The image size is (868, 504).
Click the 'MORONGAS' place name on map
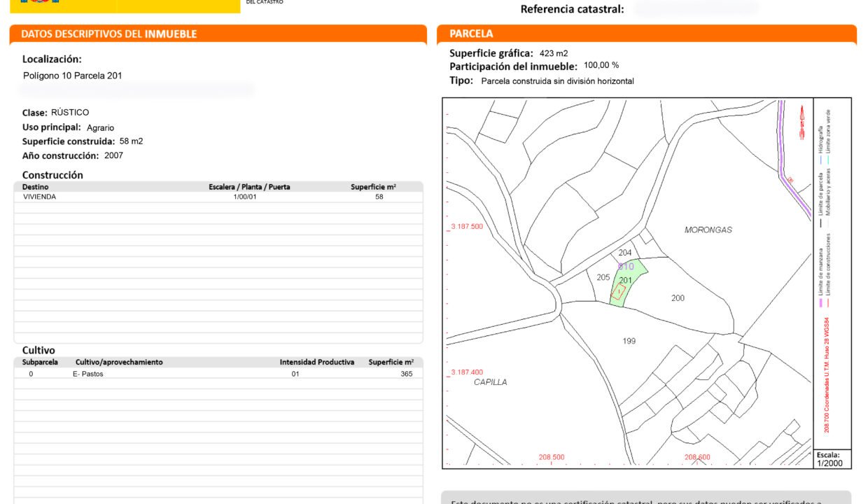pos(708,230)
